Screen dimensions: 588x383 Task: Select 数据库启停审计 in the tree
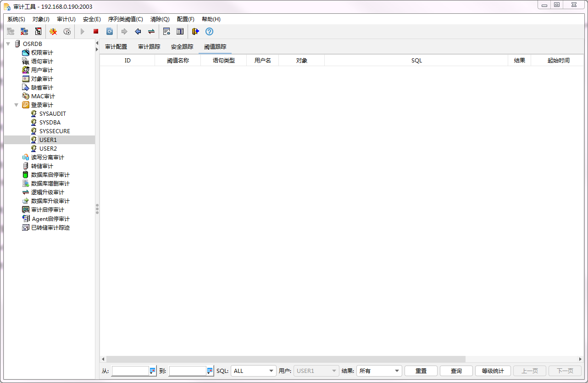click(50, 175)
